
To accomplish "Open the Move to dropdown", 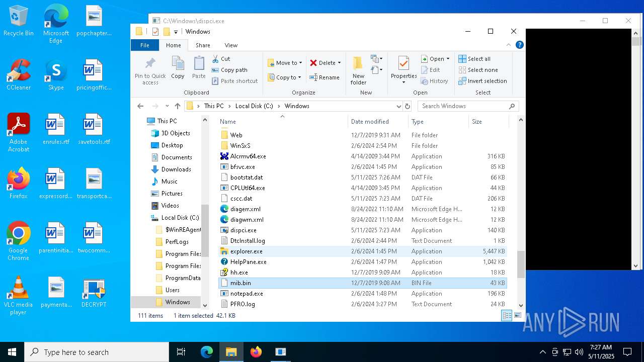I will [285, 63].
